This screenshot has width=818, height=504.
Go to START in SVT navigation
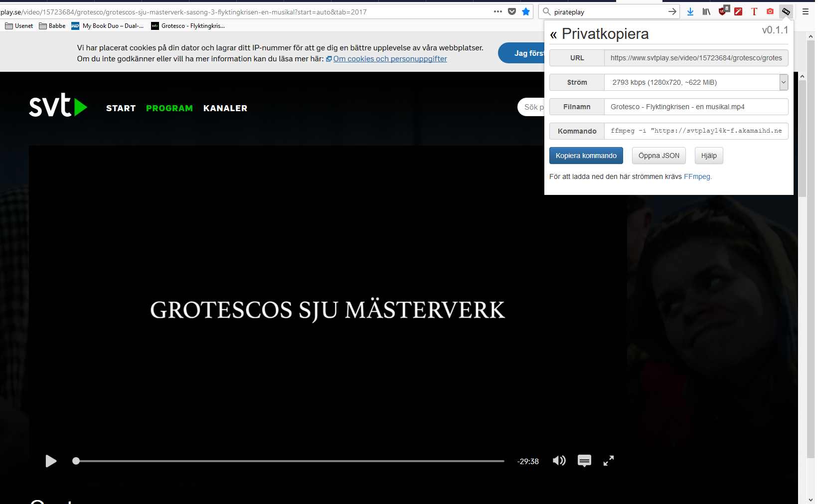point(121,108)
